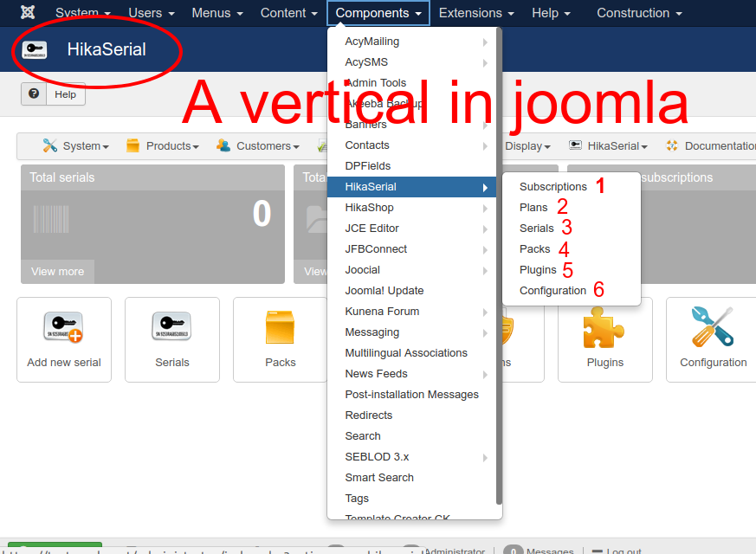Image resolution: width=756 pixels, height=554 pixels.
Task: Open the Configuration tools icon tile
Action: pos(713,339)
